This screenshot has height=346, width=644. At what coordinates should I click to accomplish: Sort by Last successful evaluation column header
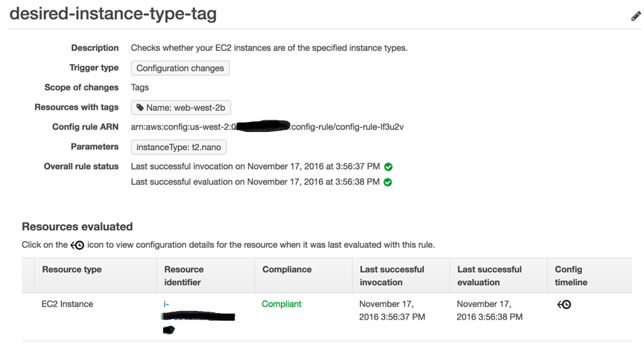tap(489, 275)
